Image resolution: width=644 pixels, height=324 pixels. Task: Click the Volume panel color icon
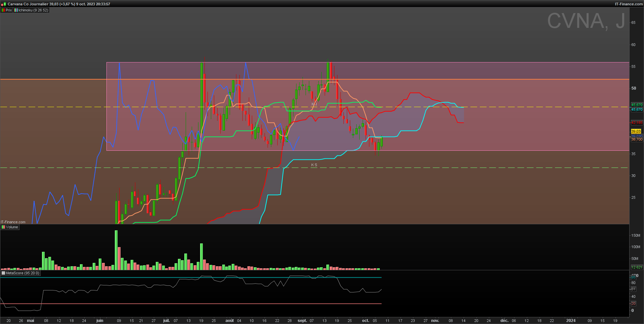[3, 227]
